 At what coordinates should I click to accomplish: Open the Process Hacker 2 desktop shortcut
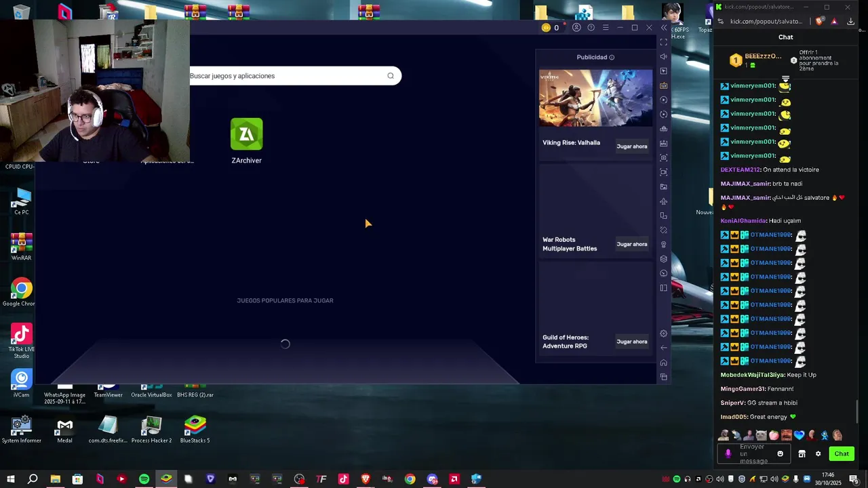click(151, 430)
